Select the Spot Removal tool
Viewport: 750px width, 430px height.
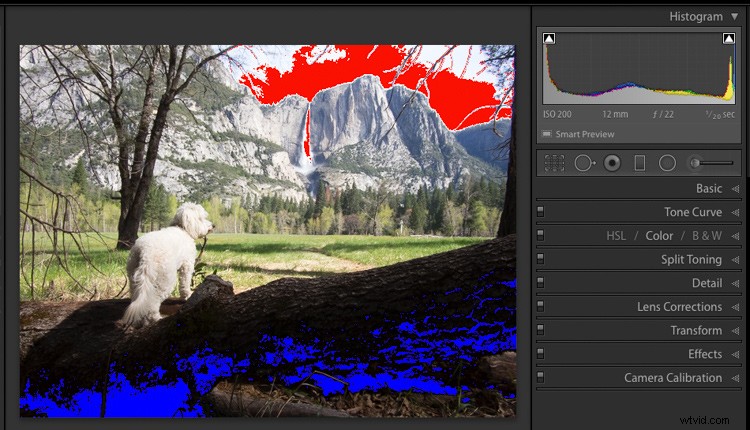pos(585,163)
